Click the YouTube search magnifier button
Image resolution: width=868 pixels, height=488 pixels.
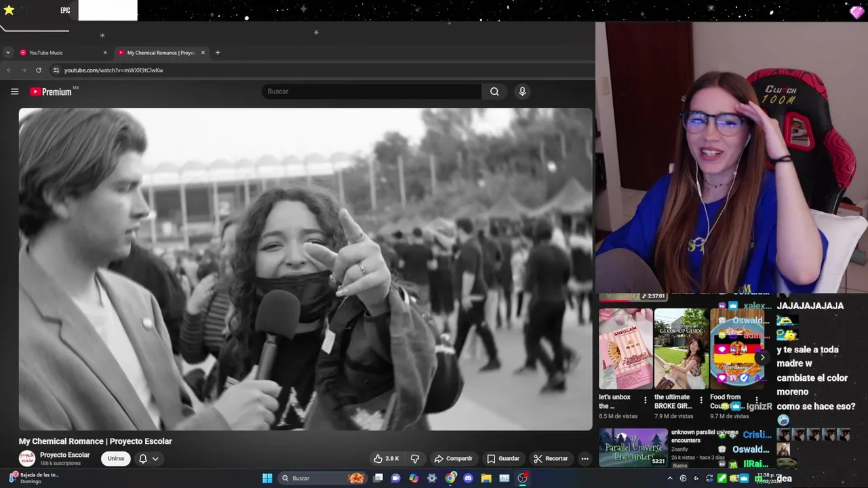click(x=494, y=91)
